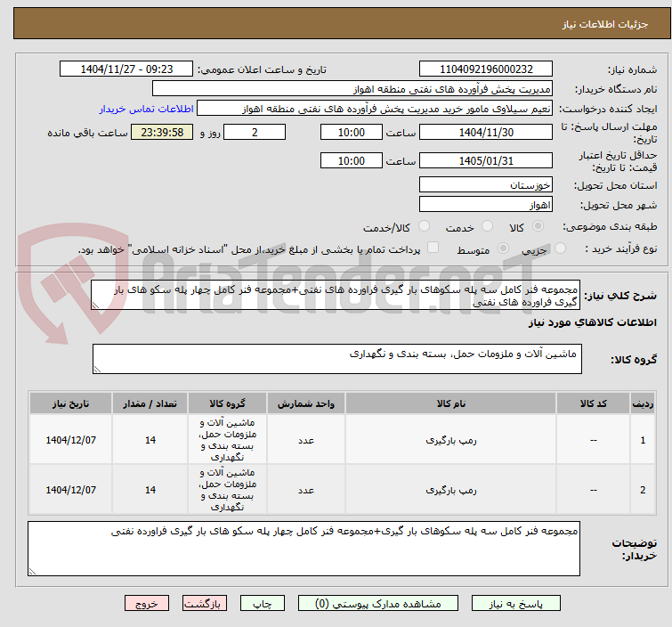The image size is (672, 627).
Task: Click the تاریخ نیاز column header
Action: click(70, 403)
